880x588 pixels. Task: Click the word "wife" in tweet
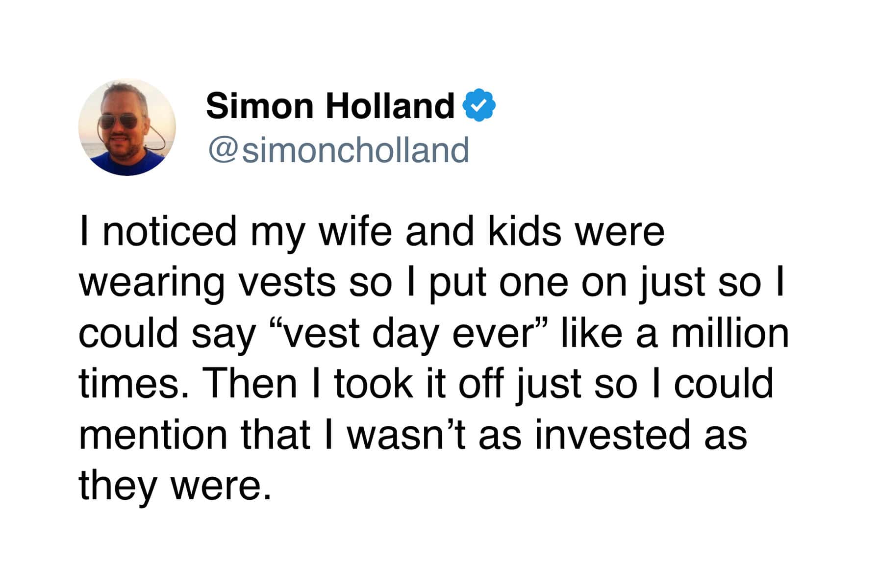tap(355, 232)
